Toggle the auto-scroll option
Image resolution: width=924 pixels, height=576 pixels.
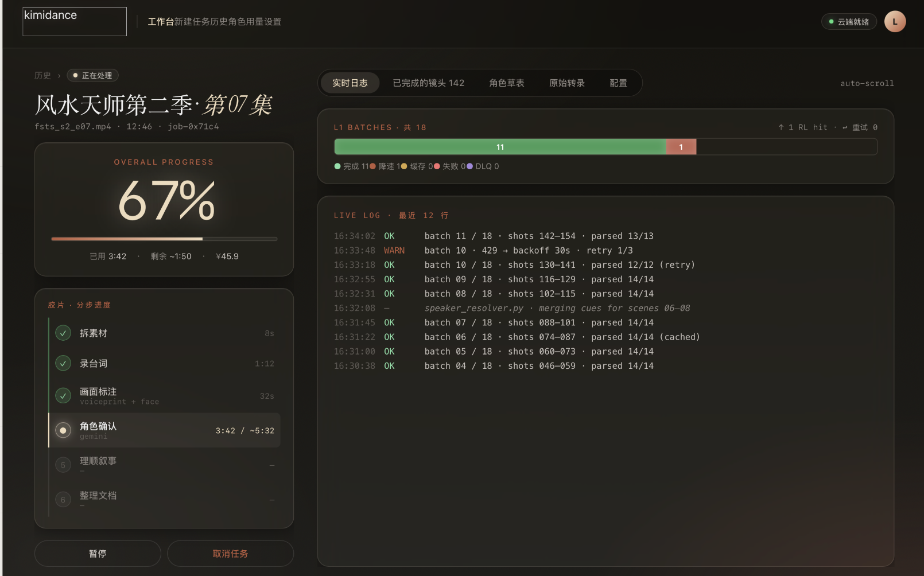[867, 83]
